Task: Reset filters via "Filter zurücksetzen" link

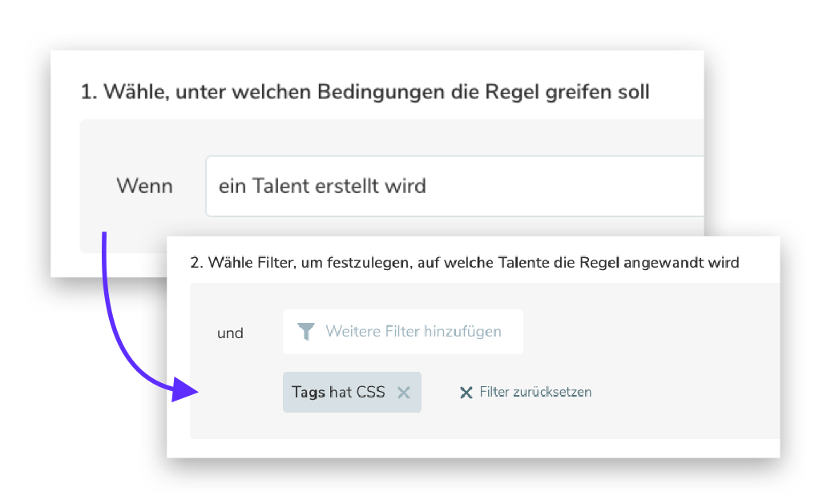Action: (x=535, y=393)
